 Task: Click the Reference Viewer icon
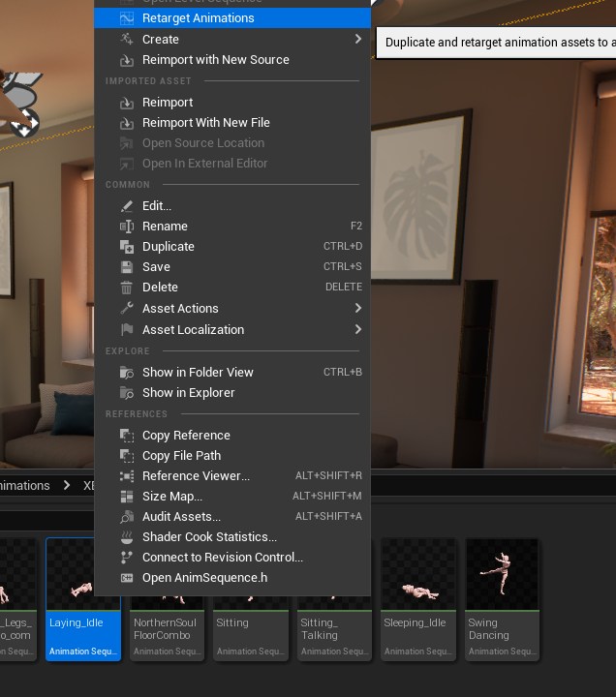pyautogui.click(x=127, y=476)
